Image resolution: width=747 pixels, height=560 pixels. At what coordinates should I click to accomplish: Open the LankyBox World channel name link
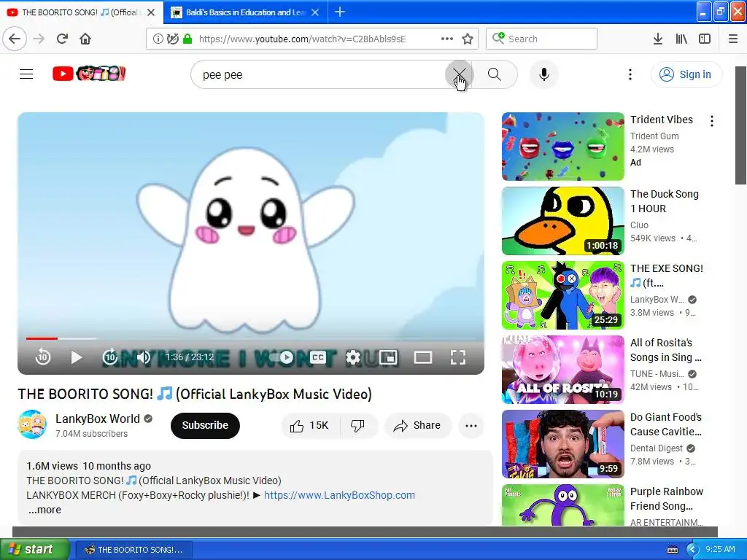(x=98, y=419)
